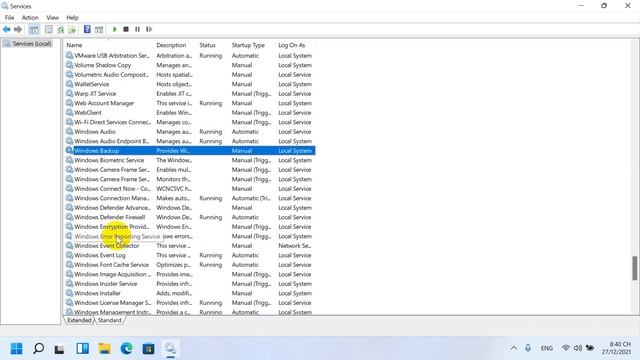Select the Windows Event Log service
This screenshot has width=640, height=360.
pos(190,255)
